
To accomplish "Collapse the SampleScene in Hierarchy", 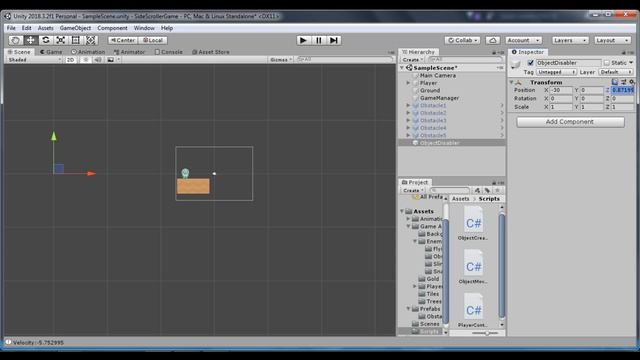I will [402, 68].
